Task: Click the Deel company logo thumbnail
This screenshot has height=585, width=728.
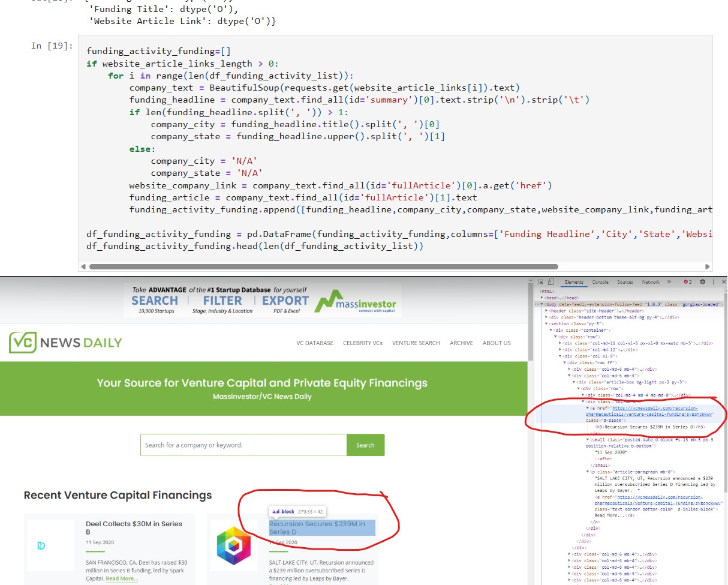Action: 41,545
